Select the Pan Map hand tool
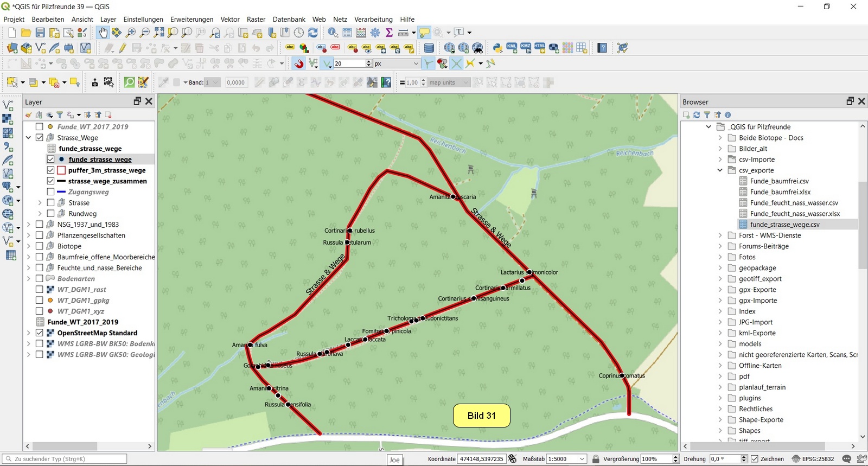Screen dimensions: 868x466 103,33
